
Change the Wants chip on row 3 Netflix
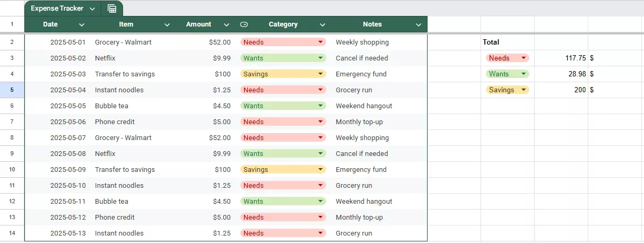click(320, 58)
